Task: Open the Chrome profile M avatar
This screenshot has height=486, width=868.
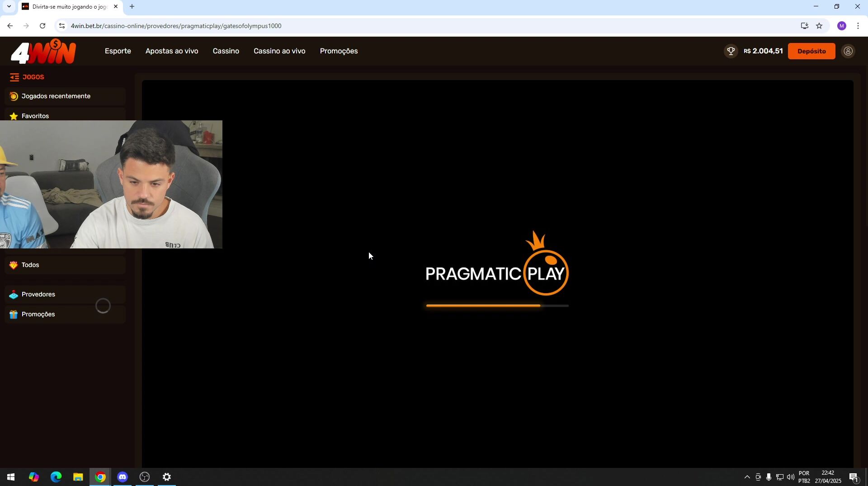Action: click(x=841, y=26)
